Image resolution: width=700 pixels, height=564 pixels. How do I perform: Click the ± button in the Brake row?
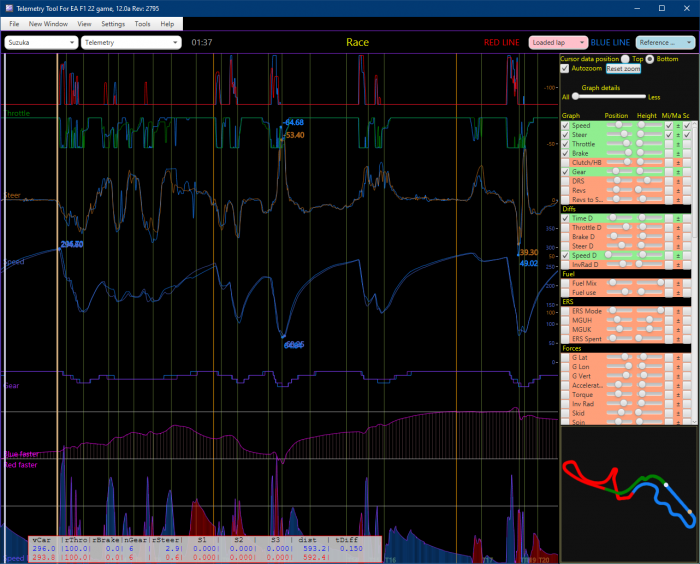(678, 154)
